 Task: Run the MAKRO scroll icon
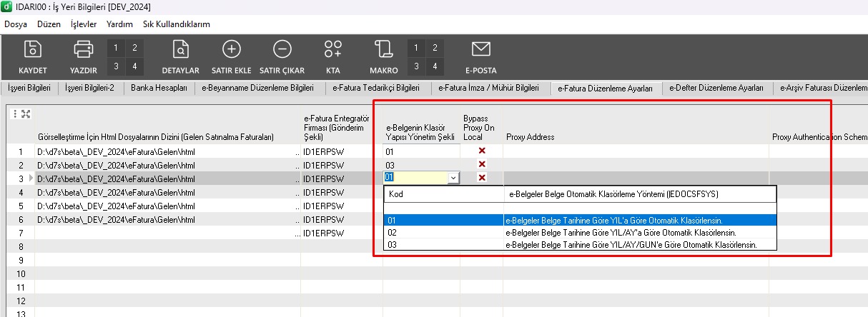pyautogui.click(x=383, y=50)
